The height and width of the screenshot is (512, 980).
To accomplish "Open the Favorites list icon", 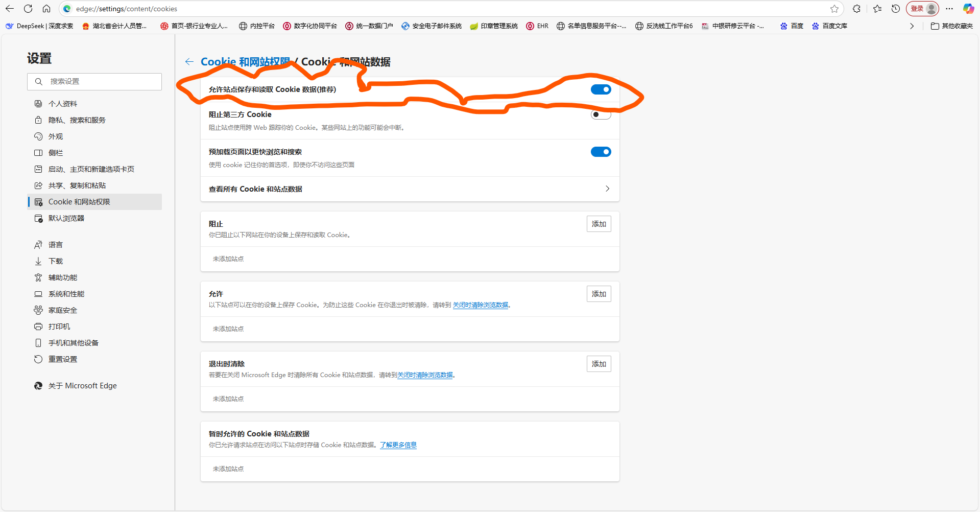I will click(877, 9).
